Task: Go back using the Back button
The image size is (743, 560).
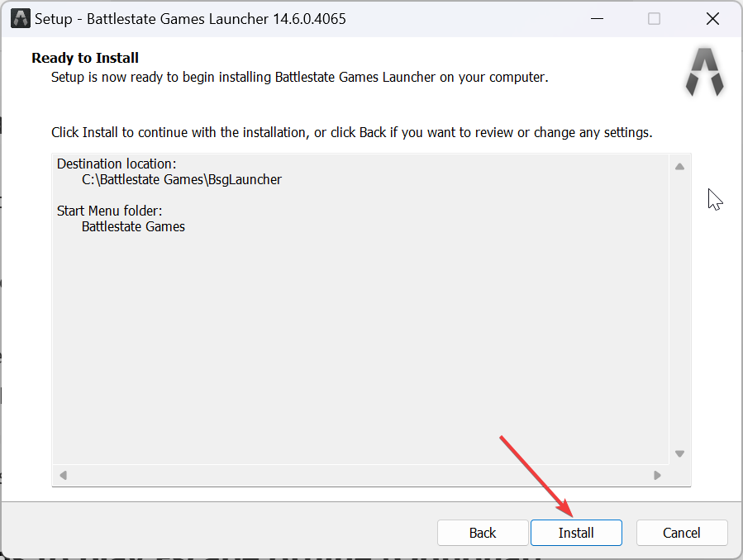Action: click(x=483, y=533)
